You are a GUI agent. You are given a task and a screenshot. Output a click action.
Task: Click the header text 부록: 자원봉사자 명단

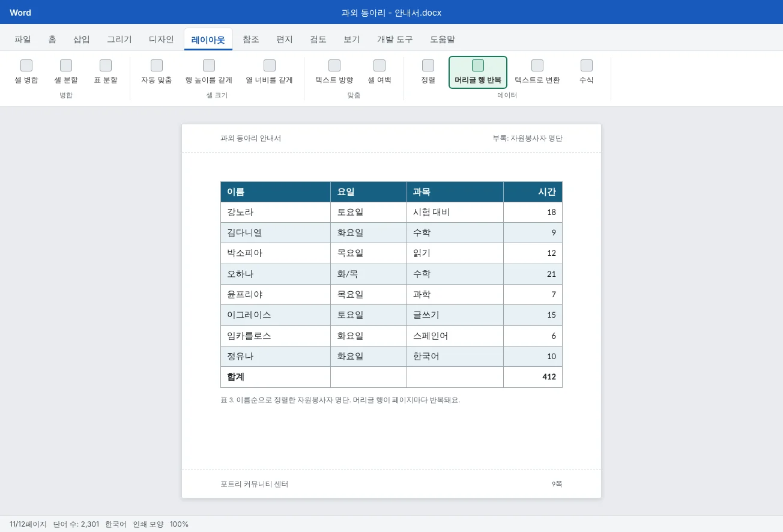click(x=528, y=138)
